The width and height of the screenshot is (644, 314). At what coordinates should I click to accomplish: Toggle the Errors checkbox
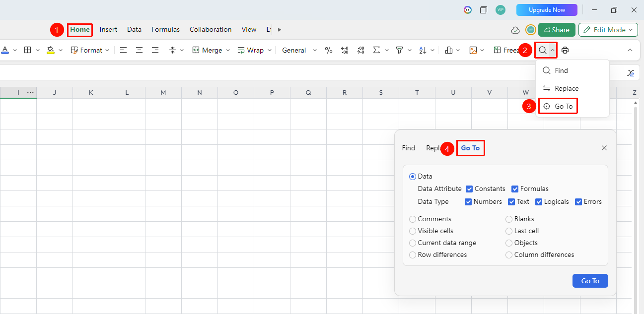[578, 202]
